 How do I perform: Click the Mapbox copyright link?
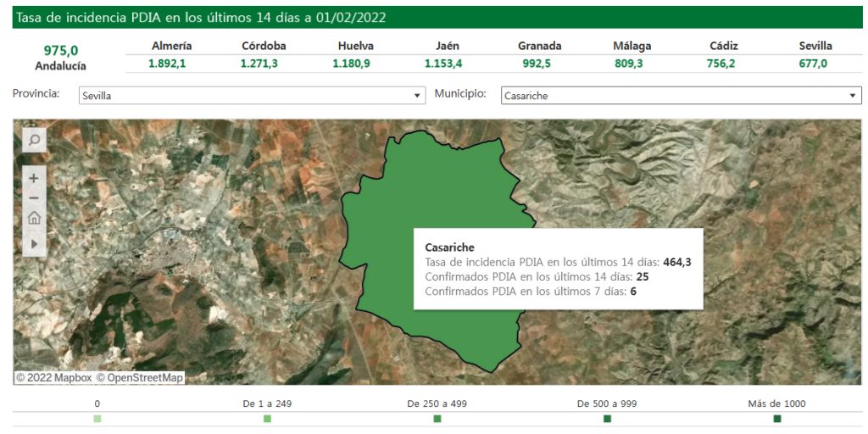tap(53, 377)
